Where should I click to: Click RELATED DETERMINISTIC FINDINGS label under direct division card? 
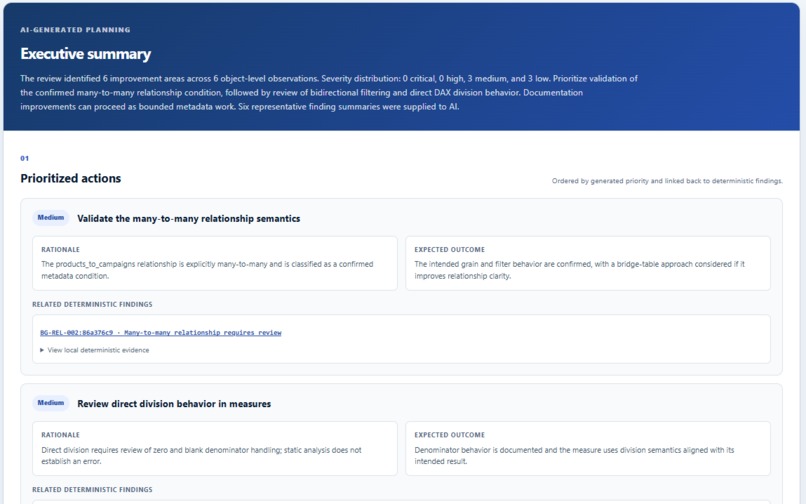coord(92,490)
